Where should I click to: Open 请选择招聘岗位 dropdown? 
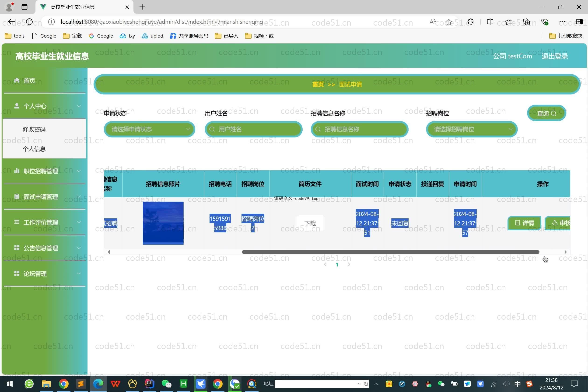click(472, 129)
